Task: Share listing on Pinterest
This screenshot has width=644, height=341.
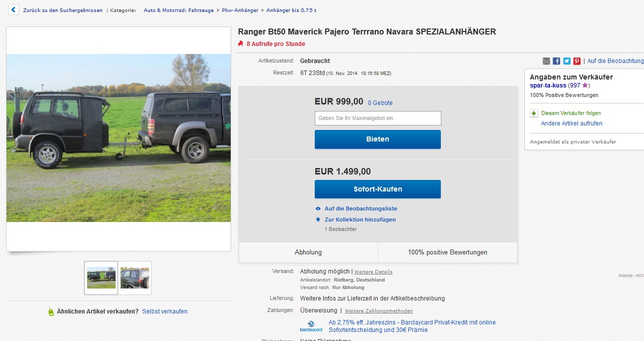Action: tap(577, 61)
